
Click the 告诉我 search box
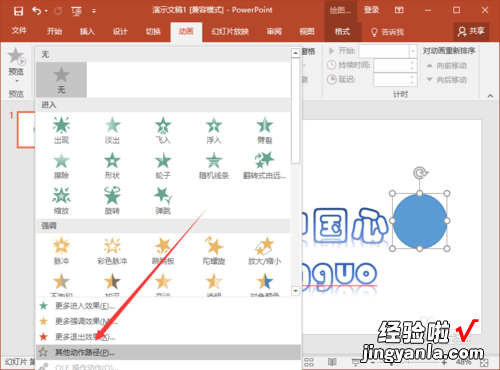click(x=387, y=32)
